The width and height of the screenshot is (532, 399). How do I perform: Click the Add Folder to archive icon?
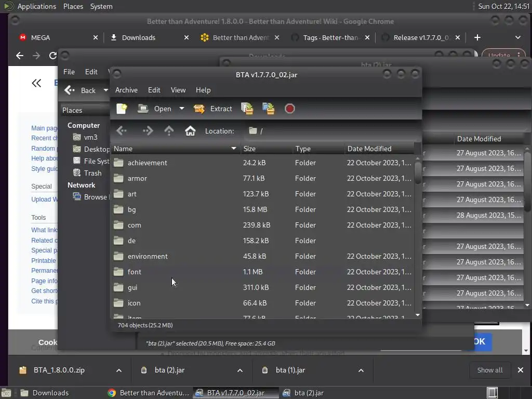[x=269, y=109]
